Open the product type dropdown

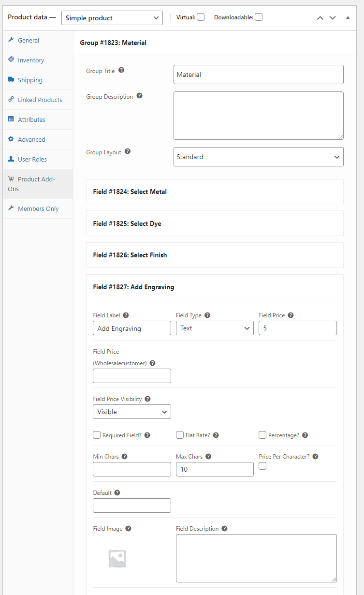pyautogui.click(x=112, y=18)
